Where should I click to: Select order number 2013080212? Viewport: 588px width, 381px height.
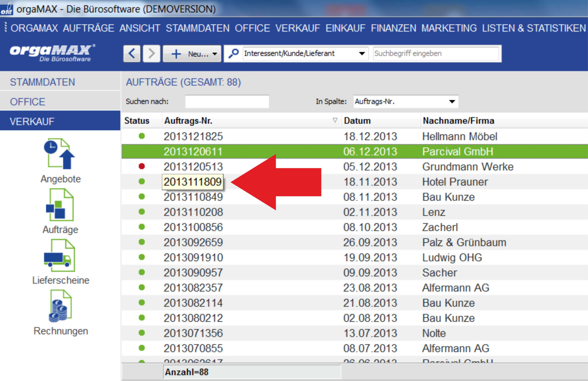click(x=193, y=318)
